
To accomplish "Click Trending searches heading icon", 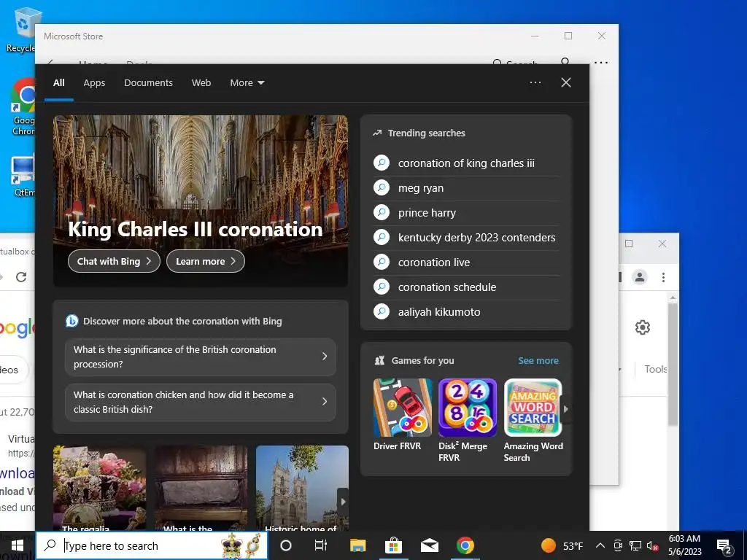I will [377, 133].
